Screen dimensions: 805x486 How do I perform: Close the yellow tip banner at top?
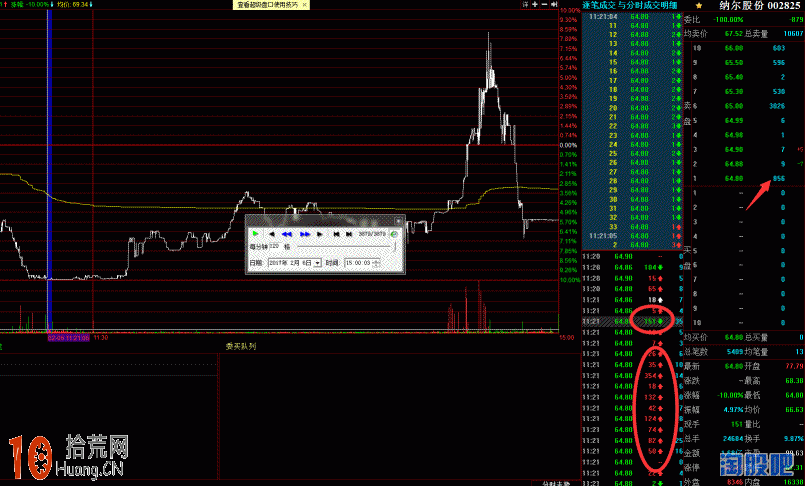304,5
